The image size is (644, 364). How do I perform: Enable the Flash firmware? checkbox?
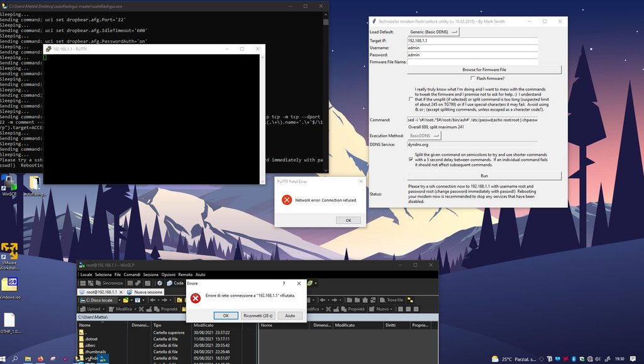472,78
